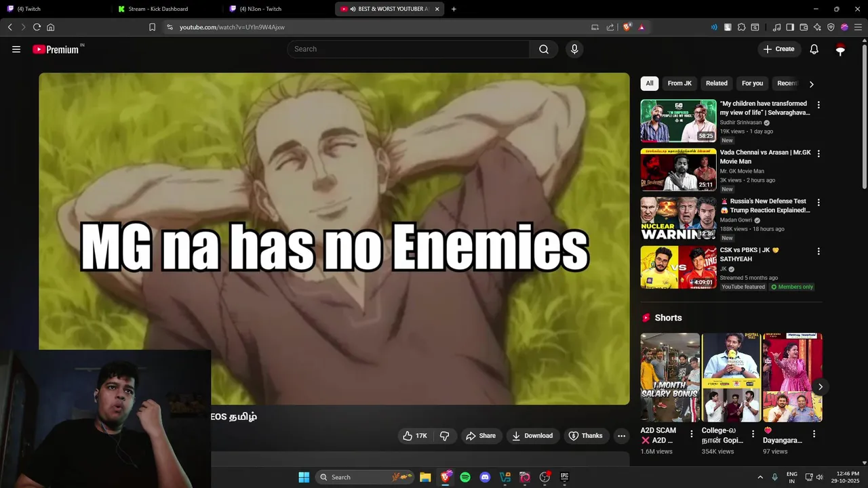The image size is (868, 488).
Task: Open the browser home page icon
Action: 51,27
